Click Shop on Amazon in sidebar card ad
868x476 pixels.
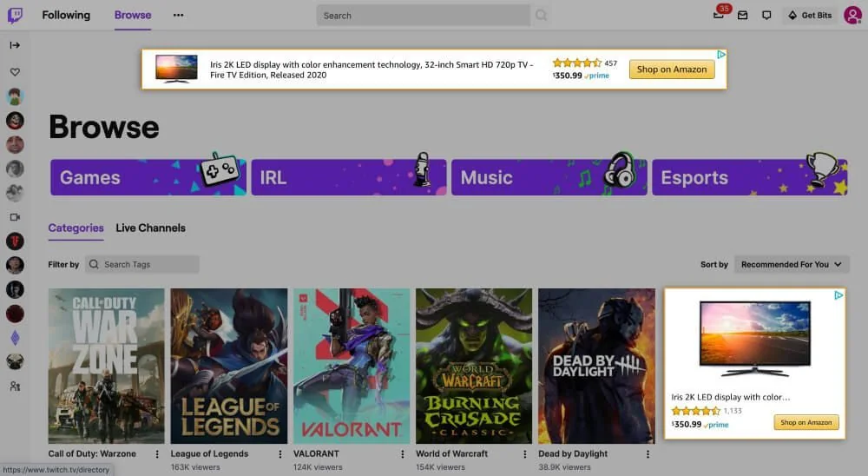806,422
